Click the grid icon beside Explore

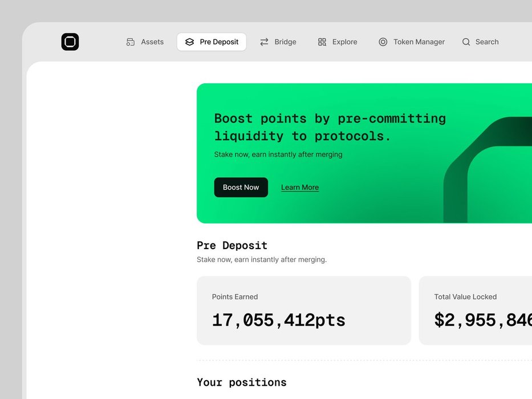(322, 42)
